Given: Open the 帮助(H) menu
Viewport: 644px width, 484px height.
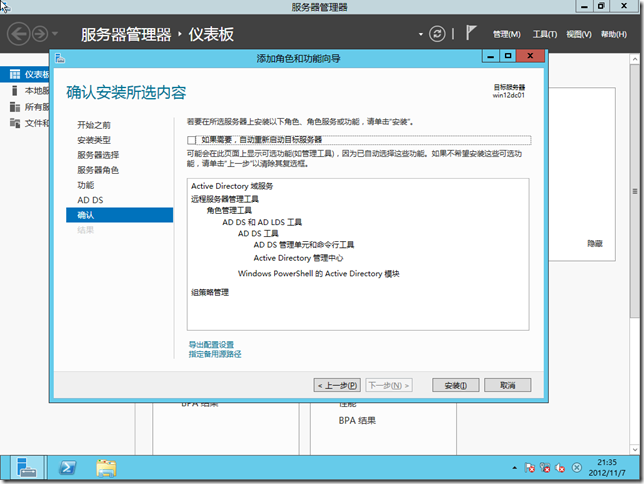Looking at the screenshot, I should click(x=614, y=35).
